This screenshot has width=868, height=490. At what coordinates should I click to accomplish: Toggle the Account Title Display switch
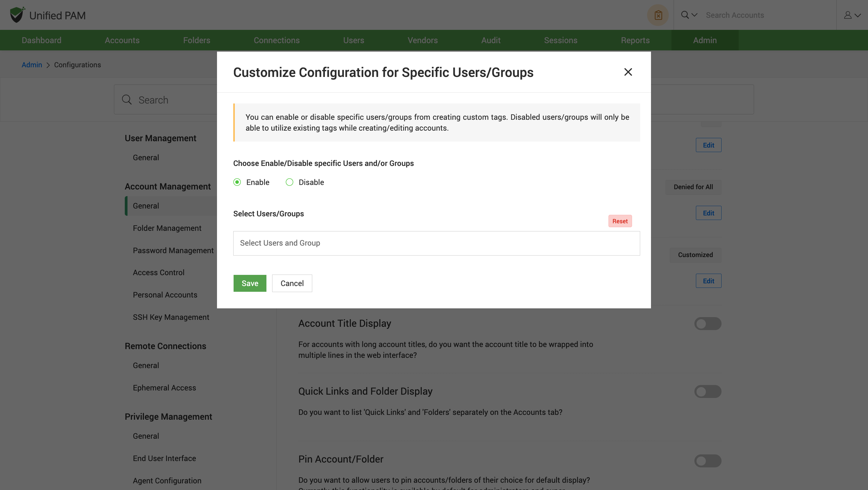tap(707, 324)
